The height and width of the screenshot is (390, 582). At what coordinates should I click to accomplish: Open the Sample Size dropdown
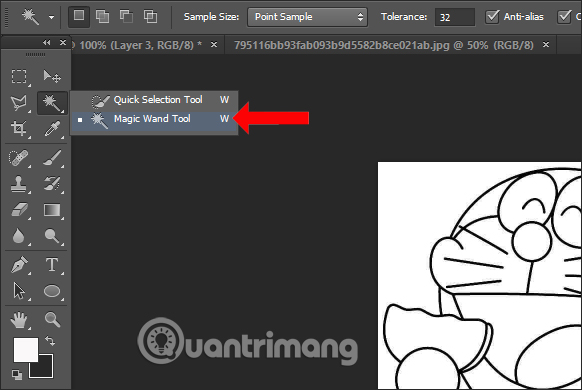tap(307, 17)
